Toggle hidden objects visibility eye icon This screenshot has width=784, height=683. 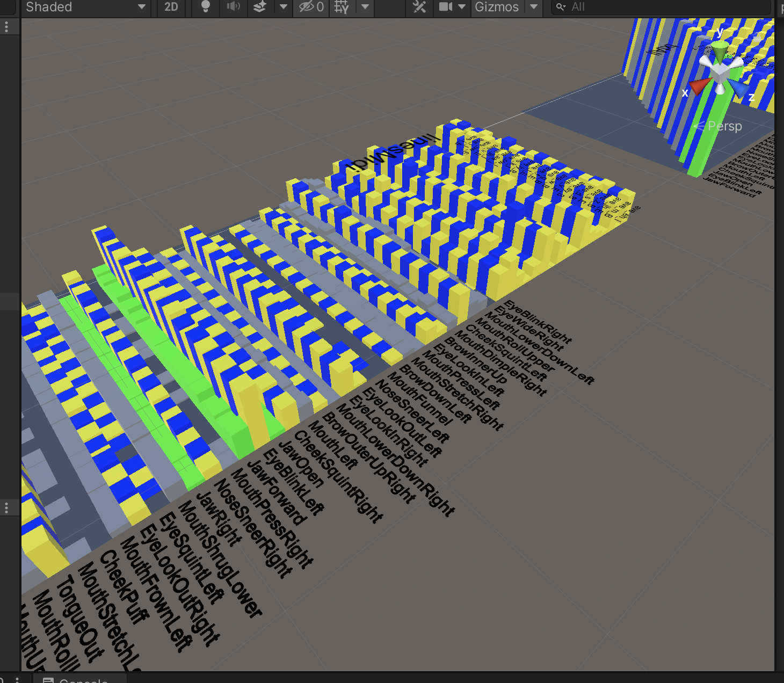311,7
